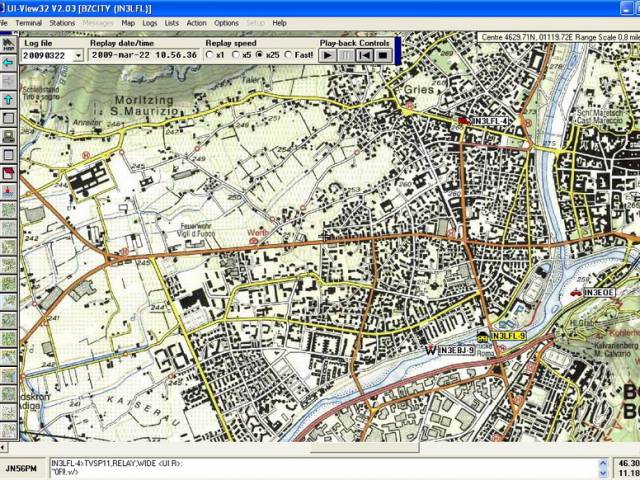Open the Options menu
Viewport: 640px width, 480px height.
point(226,23)
